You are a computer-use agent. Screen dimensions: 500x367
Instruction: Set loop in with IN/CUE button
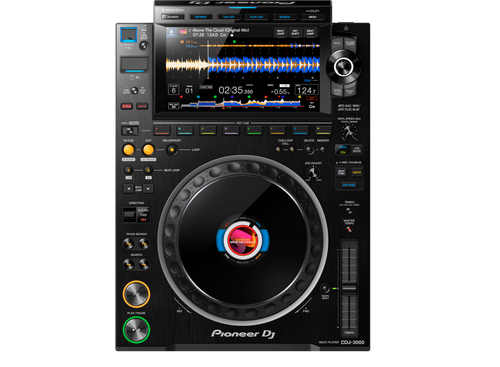(129, 150)
